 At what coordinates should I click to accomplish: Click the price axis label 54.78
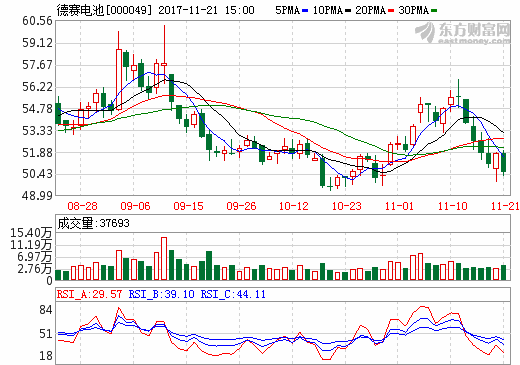pos(37,109)
